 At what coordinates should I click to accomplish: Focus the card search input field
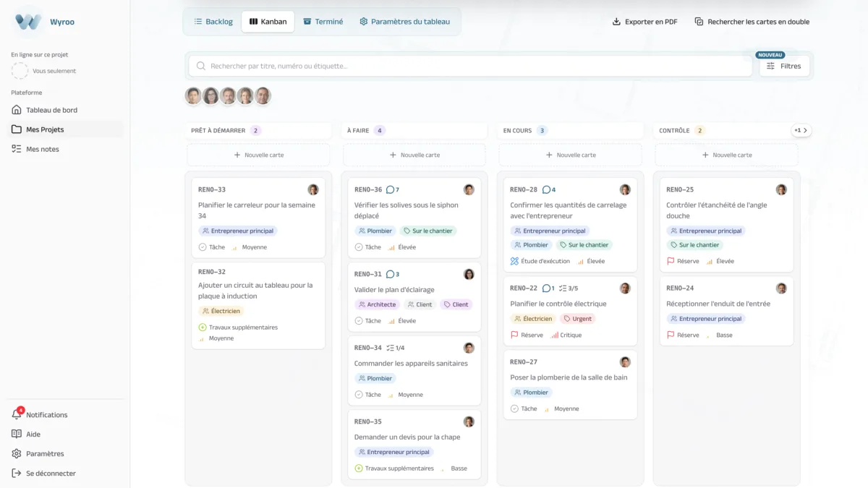point(471,66)
